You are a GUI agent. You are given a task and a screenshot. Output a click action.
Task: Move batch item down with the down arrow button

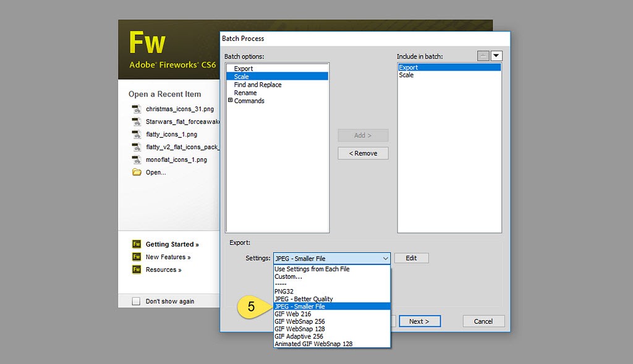point(496,56)
